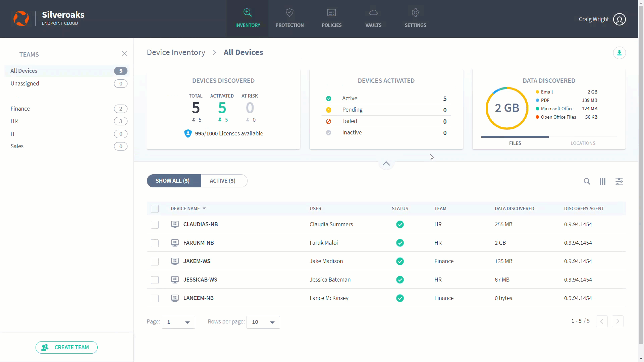Screen dimensions: 644x362
Task: Open the Inventory section
Action: pos(248,18)
